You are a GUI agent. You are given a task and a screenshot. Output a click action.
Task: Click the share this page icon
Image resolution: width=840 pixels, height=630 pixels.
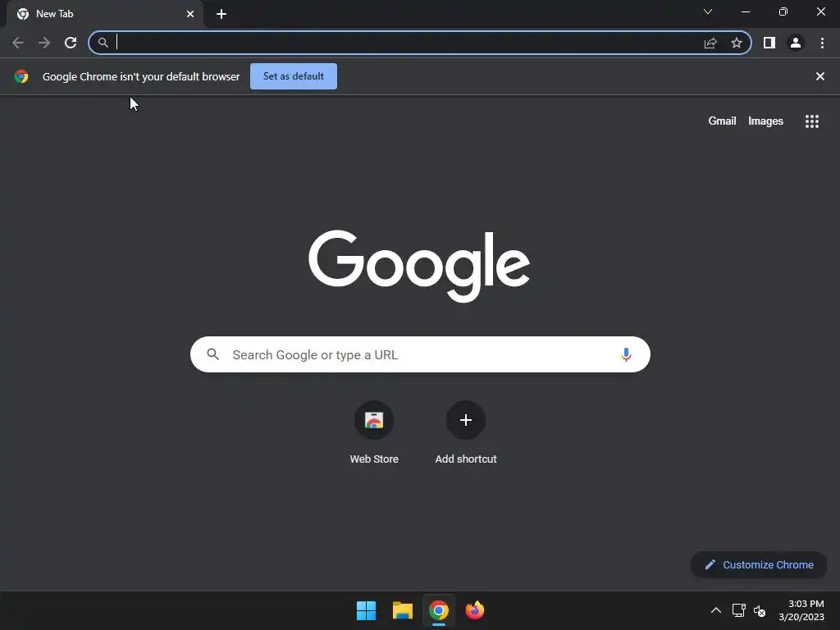pyautogui.click(x=710, y=43)
